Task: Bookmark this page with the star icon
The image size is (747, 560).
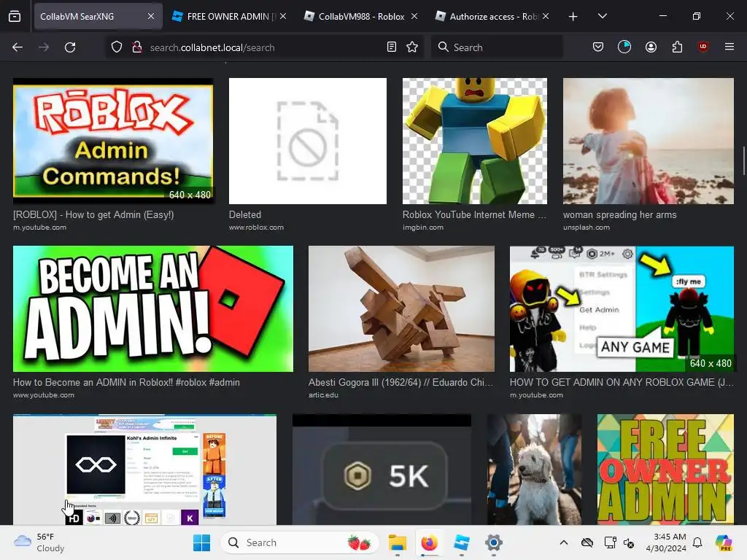Action: pos(413,47)
